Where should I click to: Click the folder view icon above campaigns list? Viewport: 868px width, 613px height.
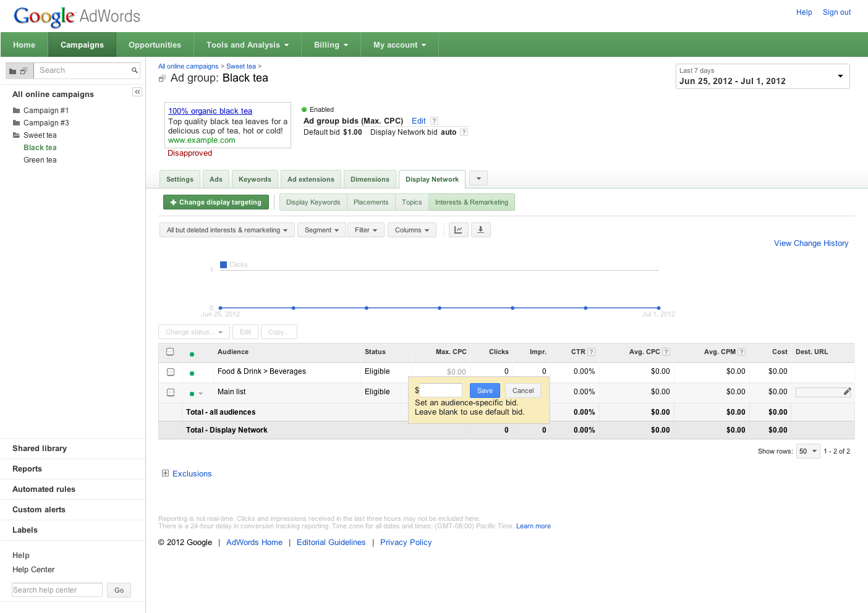[x=13, y=71]
